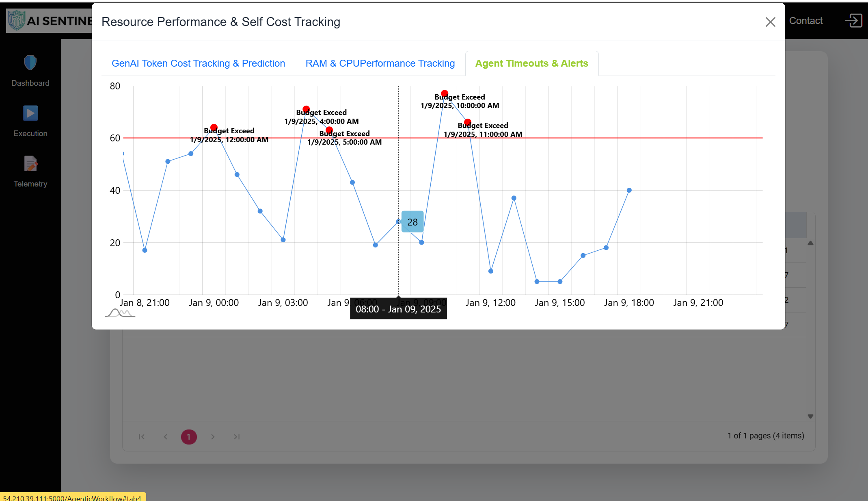Image resolution: width=868 pixels, height=501 pixels.
Task: Open the Execution play icon
Action: click(x=30, y=113)
